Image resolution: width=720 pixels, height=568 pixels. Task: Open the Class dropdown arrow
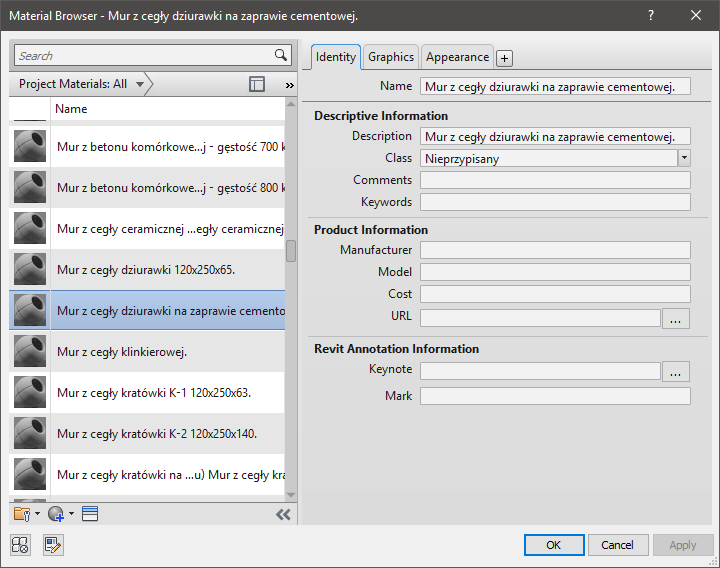[x=684, y=158]
